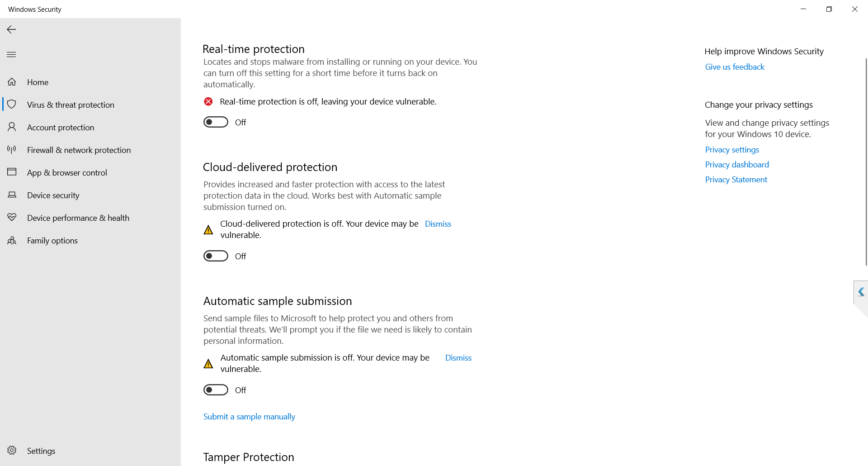Open App & browser control page
Viewport: 868px width, 466px height.
click(x=67, y=172)
